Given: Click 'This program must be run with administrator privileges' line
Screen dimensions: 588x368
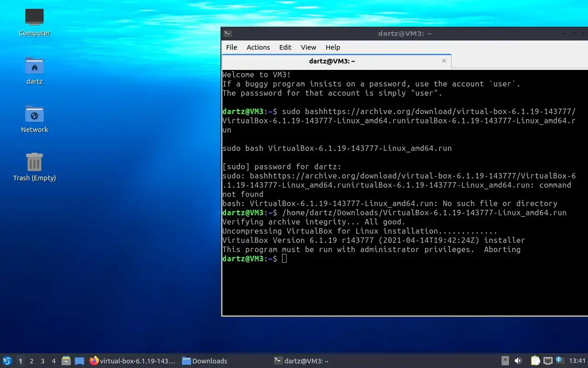Looking at the screenshot, I should pos(371,249).
